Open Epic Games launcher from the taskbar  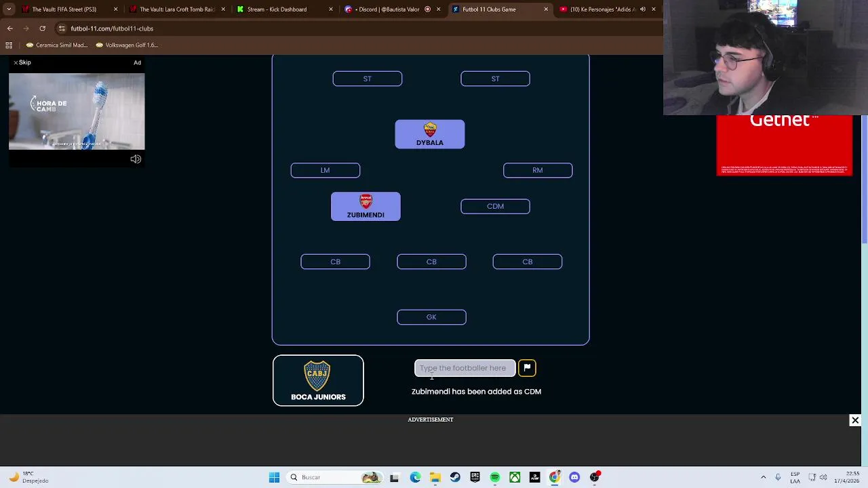point(475,477)
